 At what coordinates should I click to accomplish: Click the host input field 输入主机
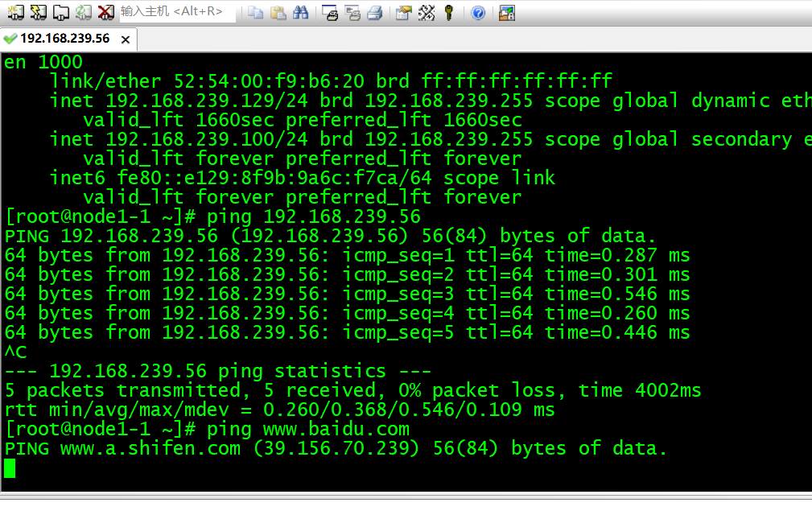[178, 11]
